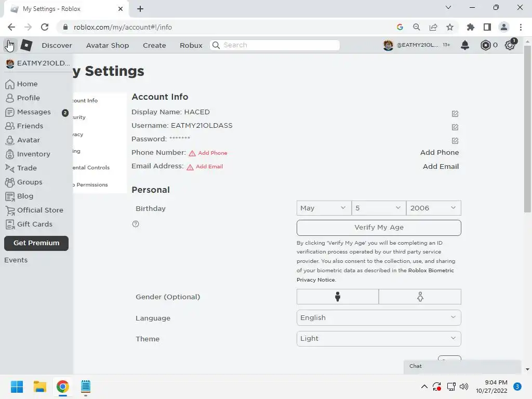Image resolution: width=532 pixels, height=399 pixels.
Task: Open Notepad app in taskbar
Action: click(x=86, y=387)
